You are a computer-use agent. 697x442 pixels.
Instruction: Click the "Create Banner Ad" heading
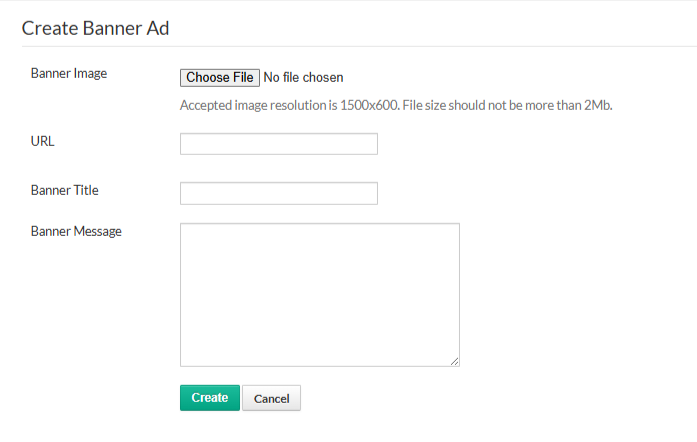[x=95, y=28]
